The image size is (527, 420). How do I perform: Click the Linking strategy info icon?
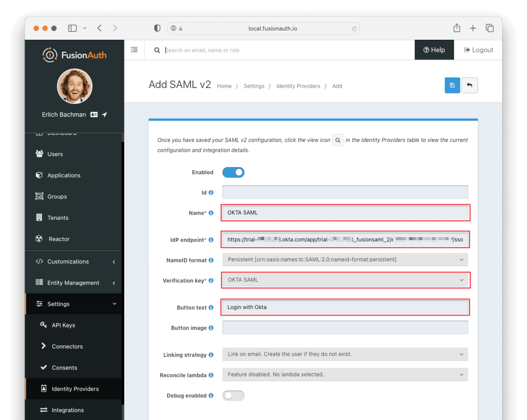click(211, 355)
